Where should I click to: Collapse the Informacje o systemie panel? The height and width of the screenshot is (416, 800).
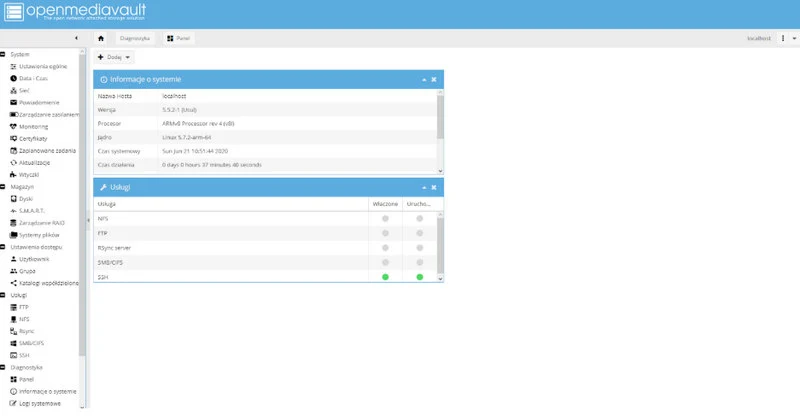[423, 79]
